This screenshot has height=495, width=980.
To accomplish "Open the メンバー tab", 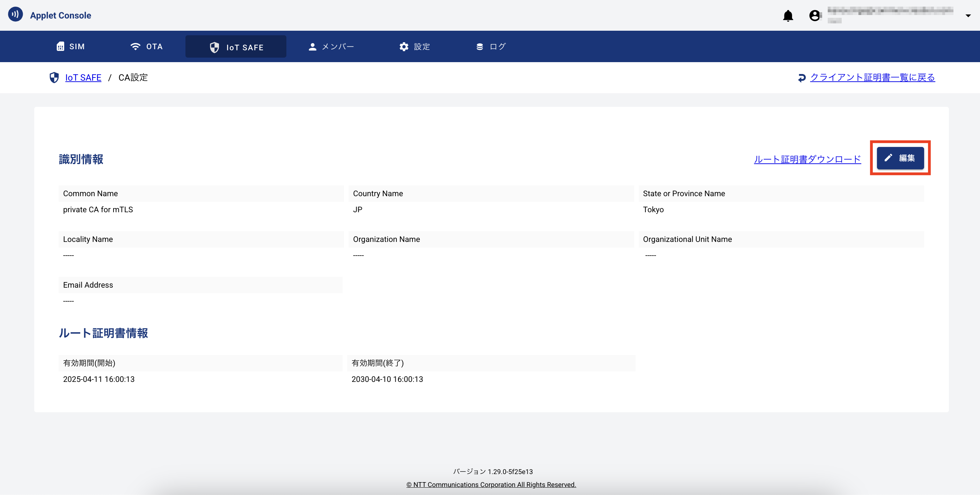I will 331,46.
